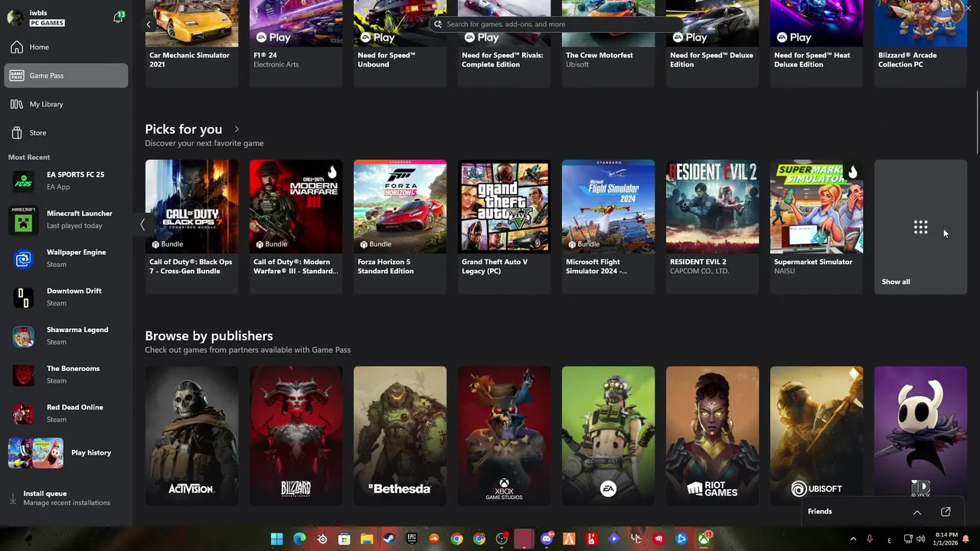The width and height of the screenshot is (980, 551).
Task: Open the 8:14 PM taskbar clock
Action: (946, 539)
